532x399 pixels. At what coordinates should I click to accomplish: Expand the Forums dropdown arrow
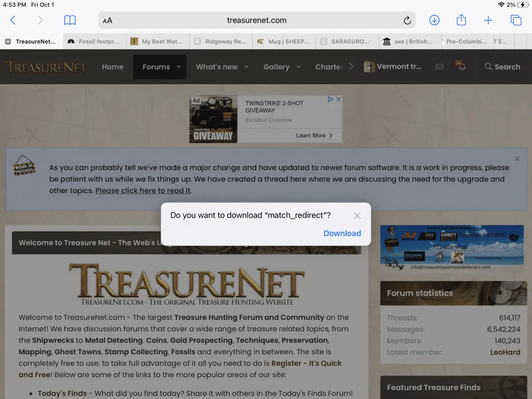coord(179,67)
